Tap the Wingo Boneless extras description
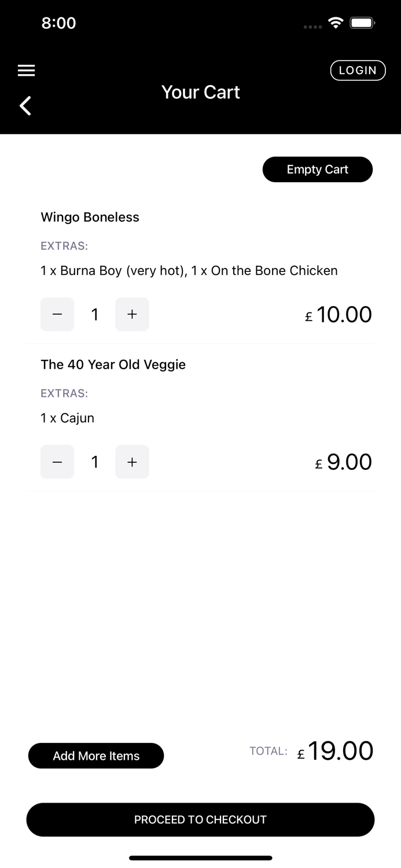Viewport: 401px width, 868px height. tap(189, 270)
